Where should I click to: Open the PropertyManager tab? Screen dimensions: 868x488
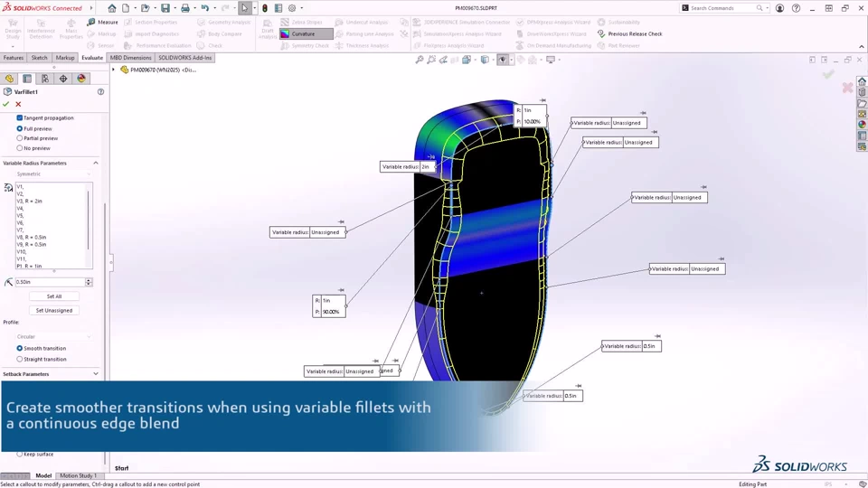26,79
